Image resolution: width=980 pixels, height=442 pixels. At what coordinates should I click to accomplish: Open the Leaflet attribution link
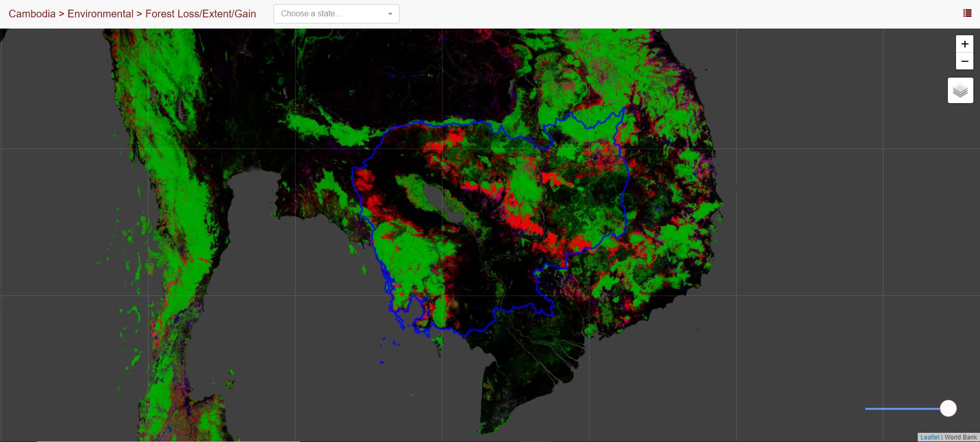(929, 437)
